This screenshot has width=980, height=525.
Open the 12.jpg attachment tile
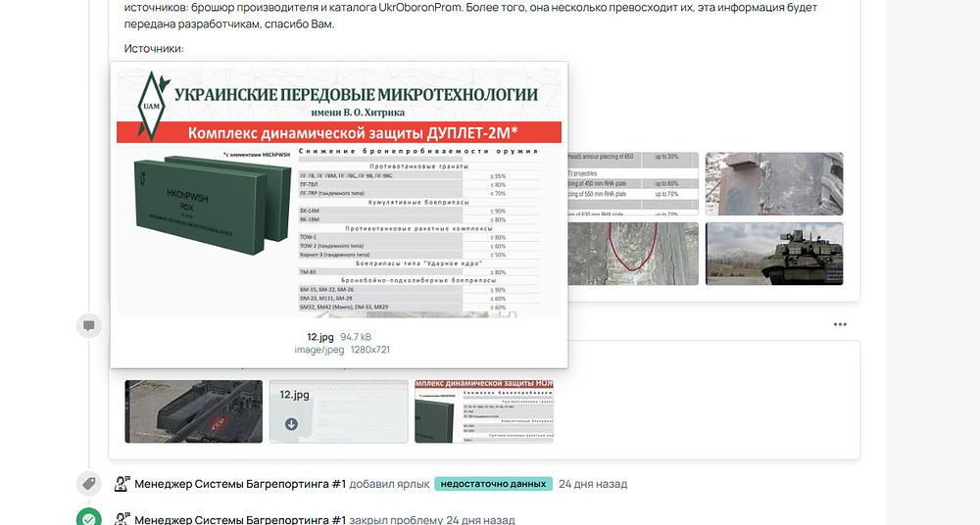click(338, 411)
